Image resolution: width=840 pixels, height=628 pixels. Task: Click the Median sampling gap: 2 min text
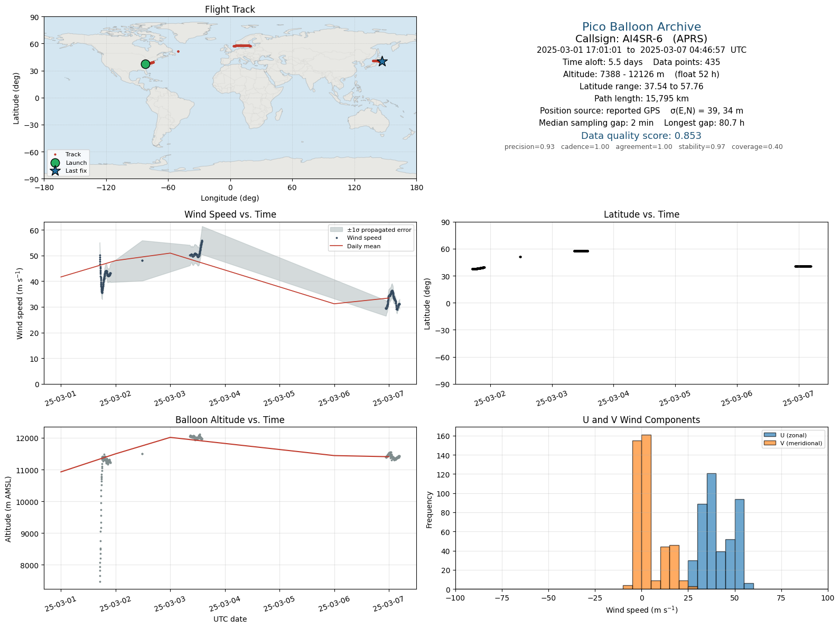click(596, 123)
